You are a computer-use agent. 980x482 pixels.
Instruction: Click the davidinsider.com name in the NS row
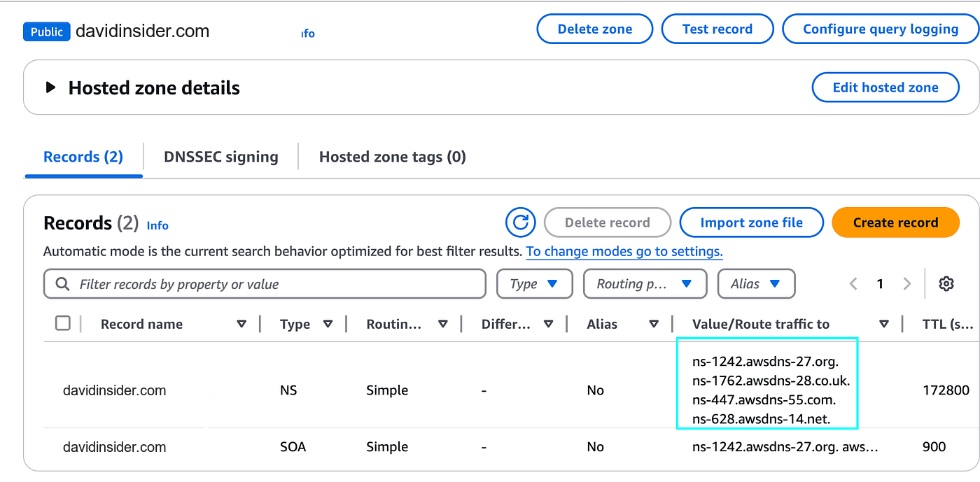click(x=115, y=390)
